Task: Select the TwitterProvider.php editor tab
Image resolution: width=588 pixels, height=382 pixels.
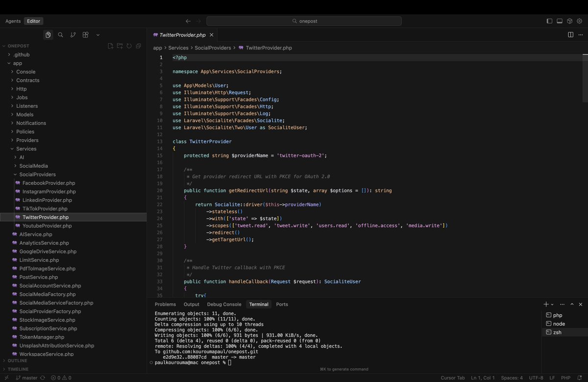Action: tap(182, 35)
